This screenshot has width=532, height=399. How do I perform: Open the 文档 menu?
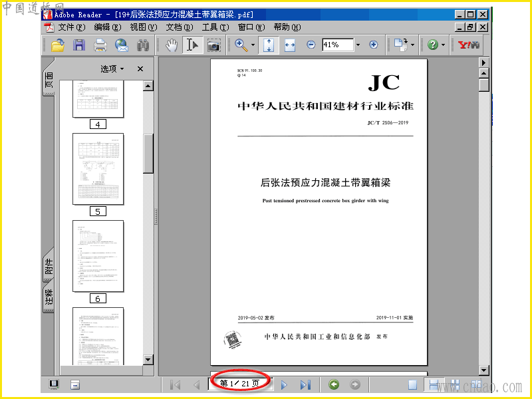point(180,27)
